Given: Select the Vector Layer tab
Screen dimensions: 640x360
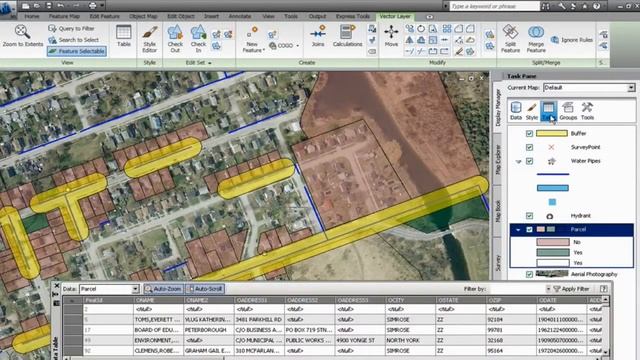Looking at the screenshot, I should pyautogui.click(x=395, y=16).
